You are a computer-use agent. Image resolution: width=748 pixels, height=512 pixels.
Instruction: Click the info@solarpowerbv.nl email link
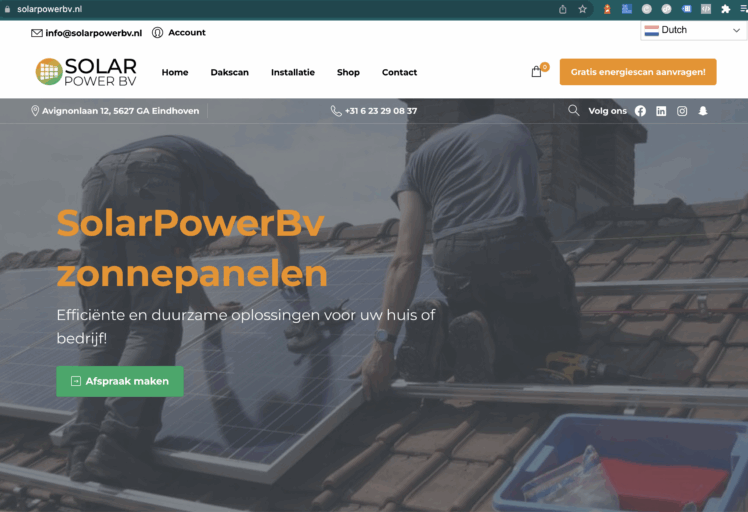86,33
